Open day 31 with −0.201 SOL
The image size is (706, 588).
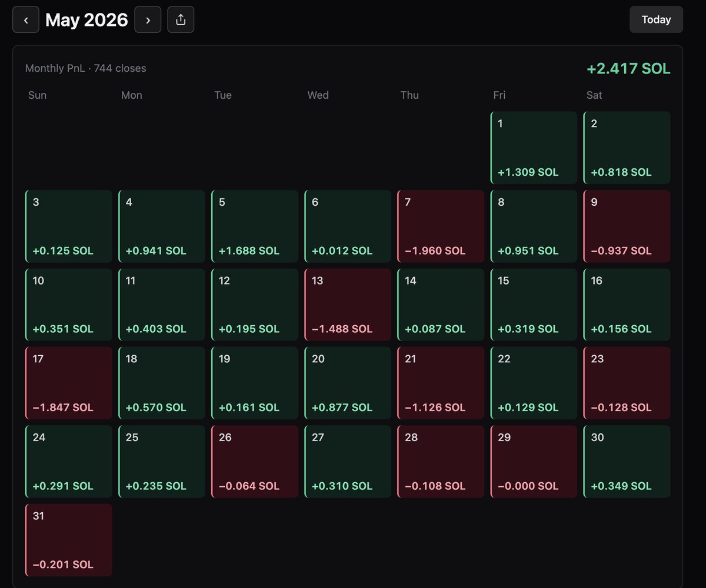pyautogui.click(x=69, y=540)
